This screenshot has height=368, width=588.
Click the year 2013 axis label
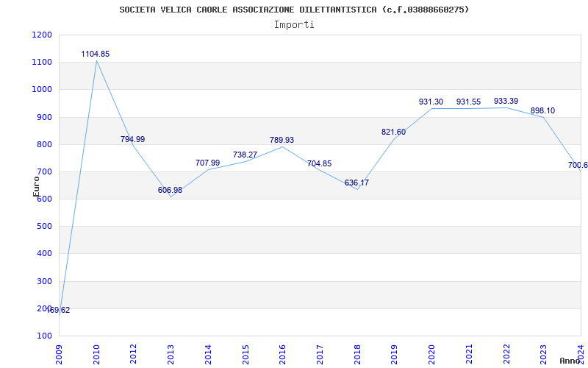coord(171,354)
